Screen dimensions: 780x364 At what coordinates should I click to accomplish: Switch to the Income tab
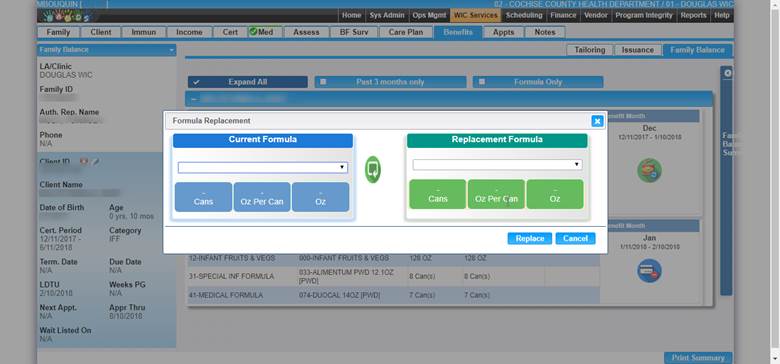[189, 32]
